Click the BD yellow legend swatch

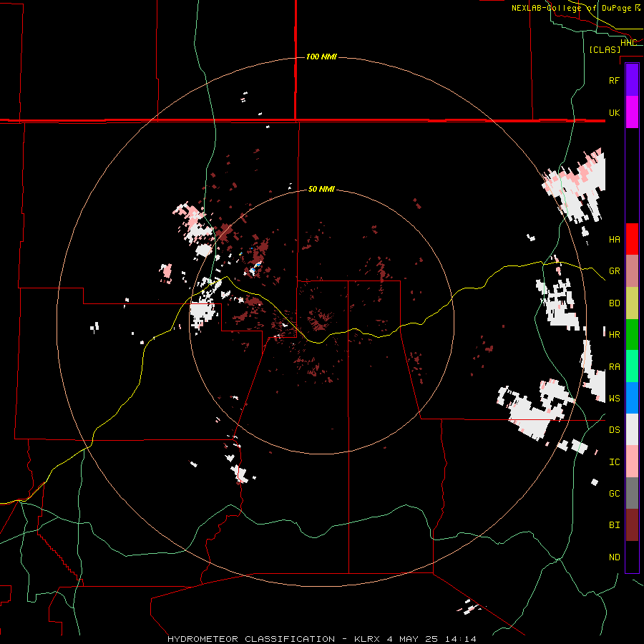pos(632,303)
